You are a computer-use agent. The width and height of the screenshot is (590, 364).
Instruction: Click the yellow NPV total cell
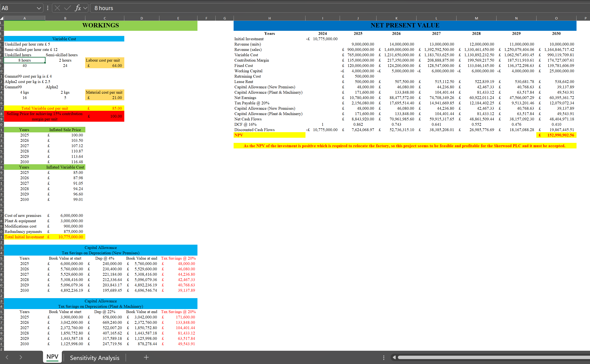click(x=556, y=135)
